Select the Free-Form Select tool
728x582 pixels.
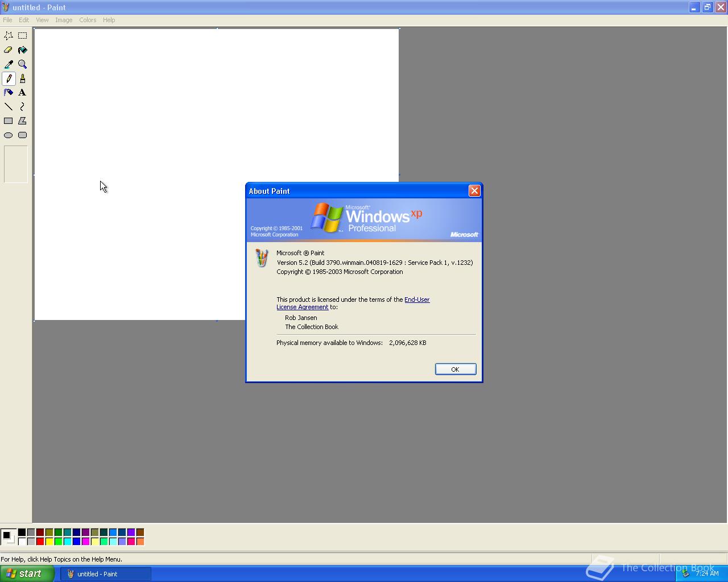click(9, 35)
